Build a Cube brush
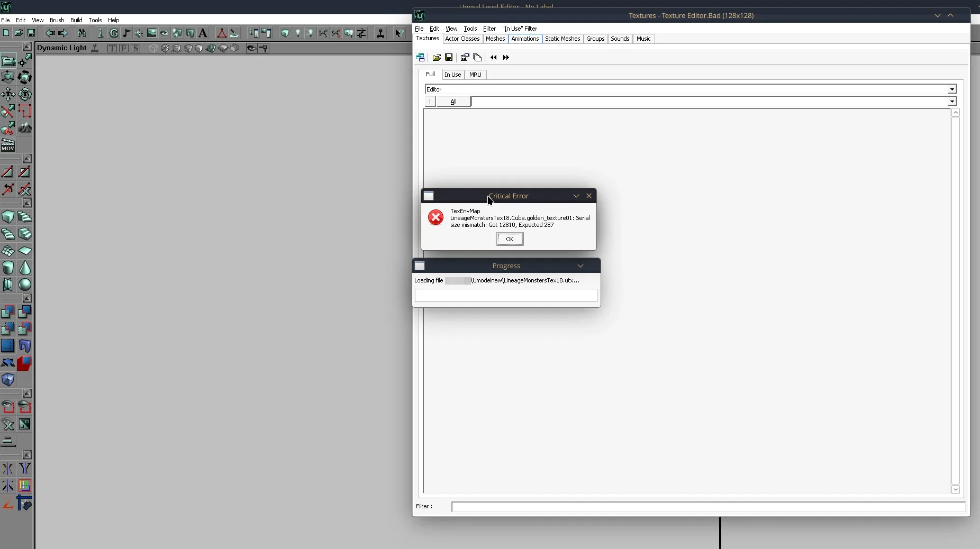Viewport: 980px width, 549px height. pyautogui.click(x=8, y=217)
